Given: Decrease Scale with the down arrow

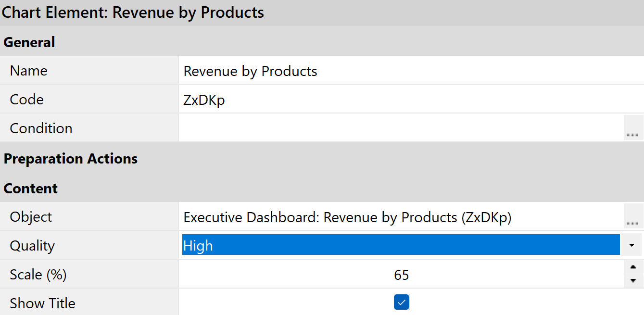Looking at the screenshot, I should pyautogui.click(x=633, y=281).
